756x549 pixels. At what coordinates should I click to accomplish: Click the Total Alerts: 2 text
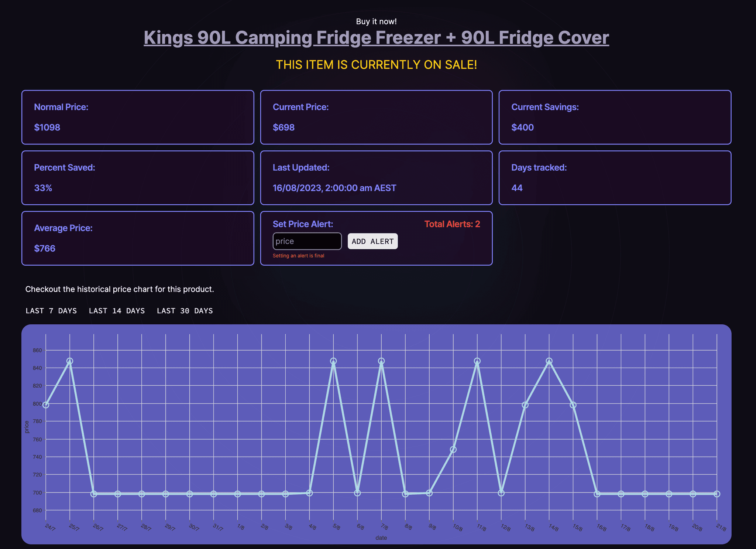click(452, 224)
